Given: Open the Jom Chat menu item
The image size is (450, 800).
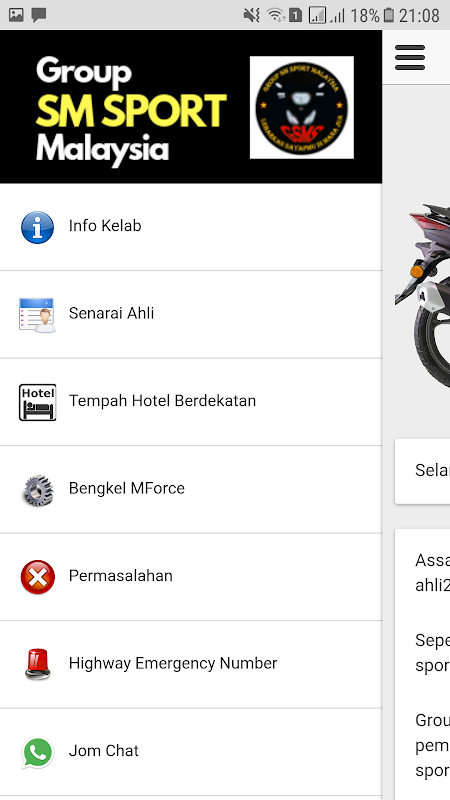Looking at the screenshot, I should [x=191, y=752].
